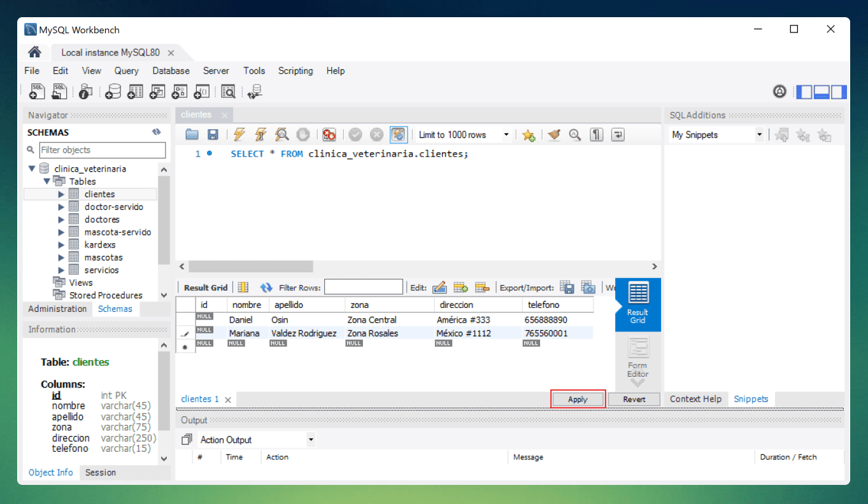Execute the SQL query with the lightning bolt

tap(238, 134)
